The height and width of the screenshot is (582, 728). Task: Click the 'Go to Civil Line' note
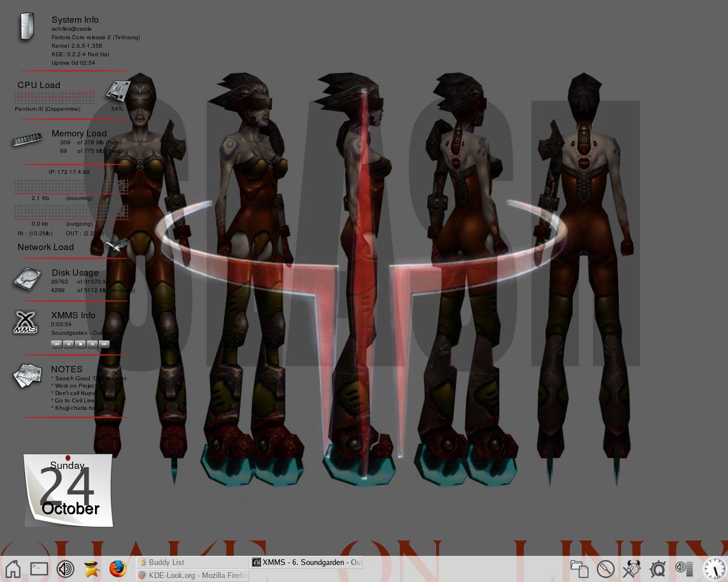tap(73, 400)
